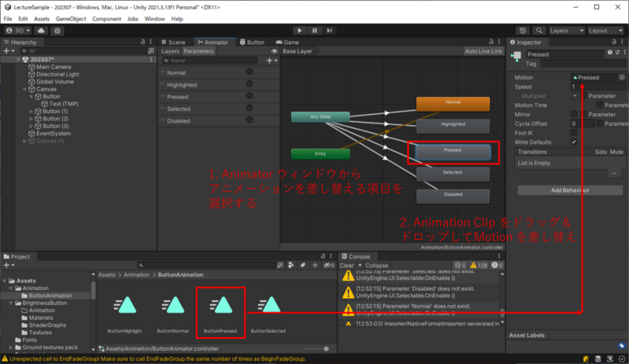Select the Any State node
This screenshot has height=364, width=629.
point(320,117)
